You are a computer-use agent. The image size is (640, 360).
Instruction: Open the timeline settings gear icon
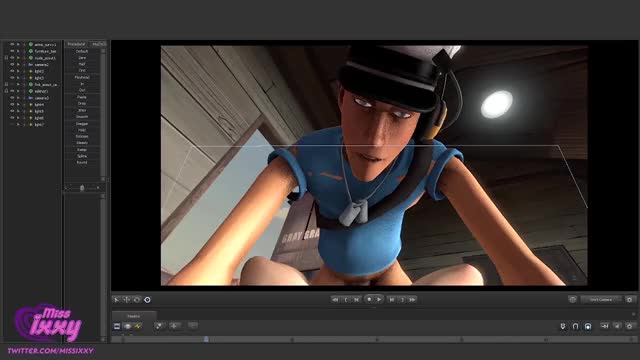[x=629, y=326]
